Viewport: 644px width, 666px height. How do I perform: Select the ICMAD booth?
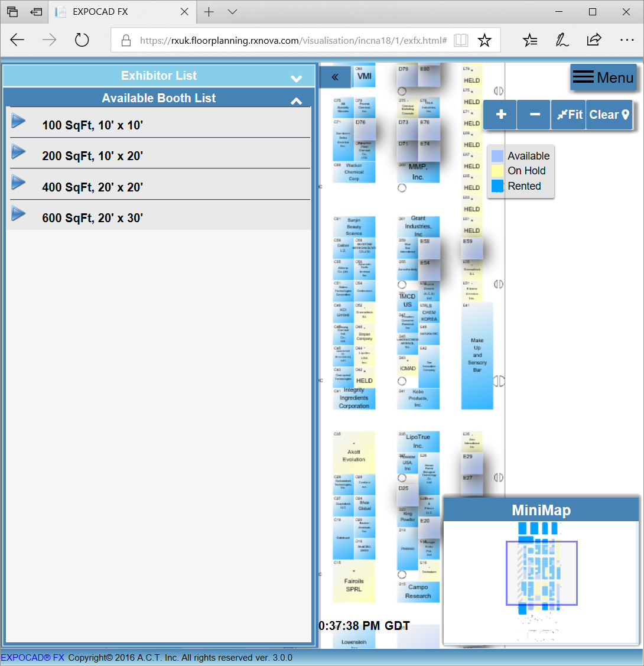pos(408,366)
